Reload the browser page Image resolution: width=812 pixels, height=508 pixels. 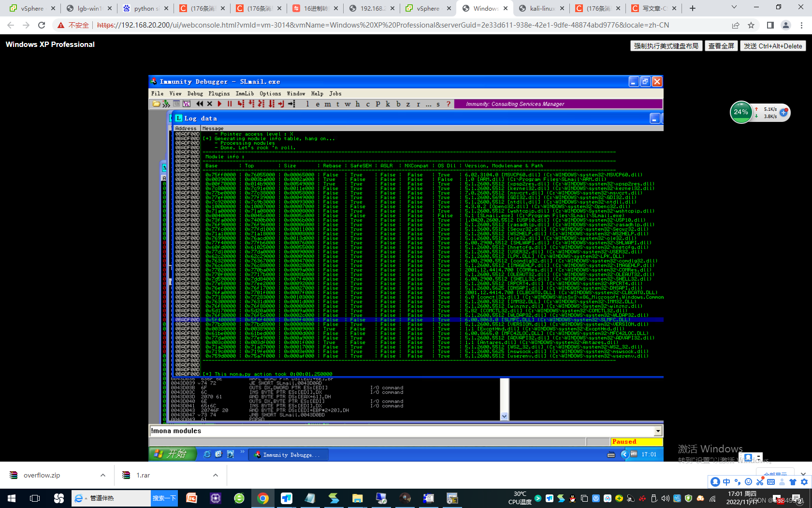[x=42, y=25]
